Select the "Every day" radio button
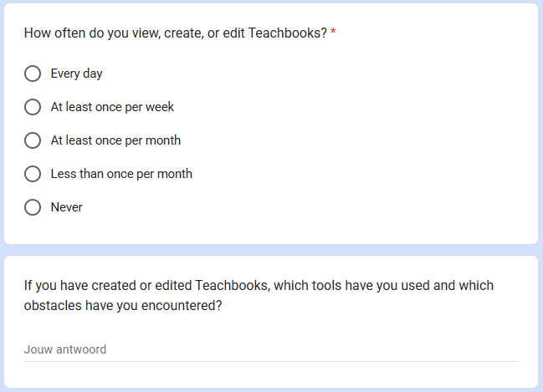543x392 pixels. click(x=33, y=74)
